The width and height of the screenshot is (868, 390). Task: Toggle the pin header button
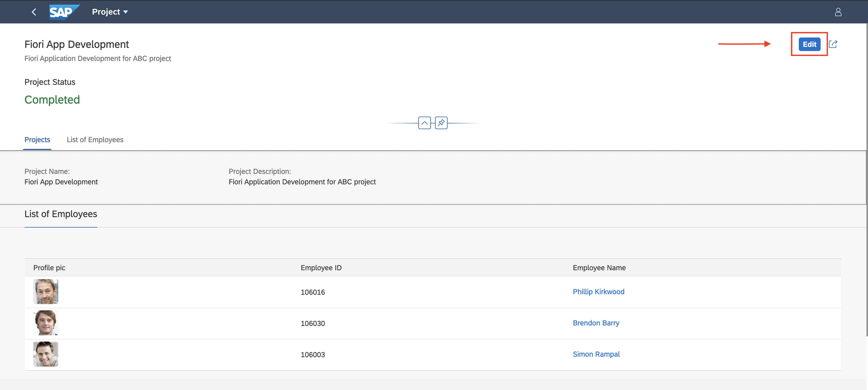(x=441, y=123)
